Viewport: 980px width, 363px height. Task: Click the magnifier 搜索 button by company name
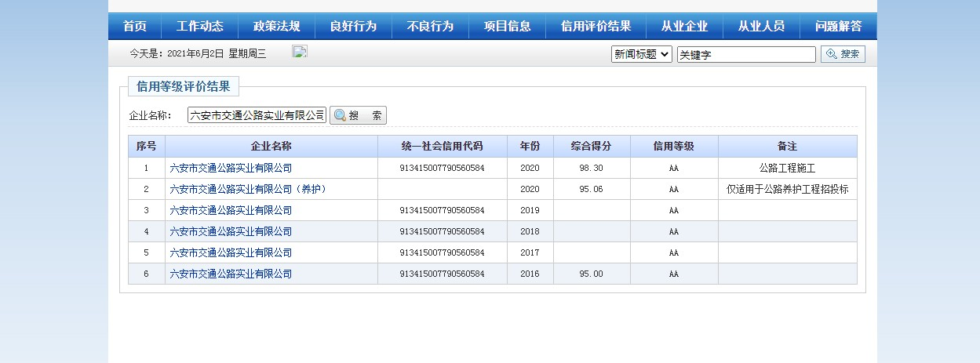pyautogui.click(x=358, y=115)
